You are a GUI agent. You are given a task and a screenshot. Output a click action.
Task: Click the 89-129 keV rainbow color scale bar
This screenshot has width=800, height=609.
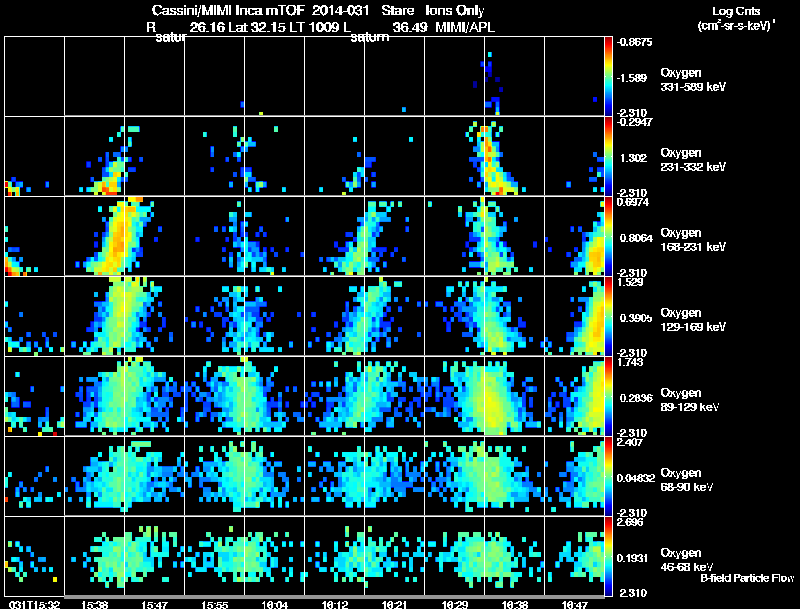(608, 396)
